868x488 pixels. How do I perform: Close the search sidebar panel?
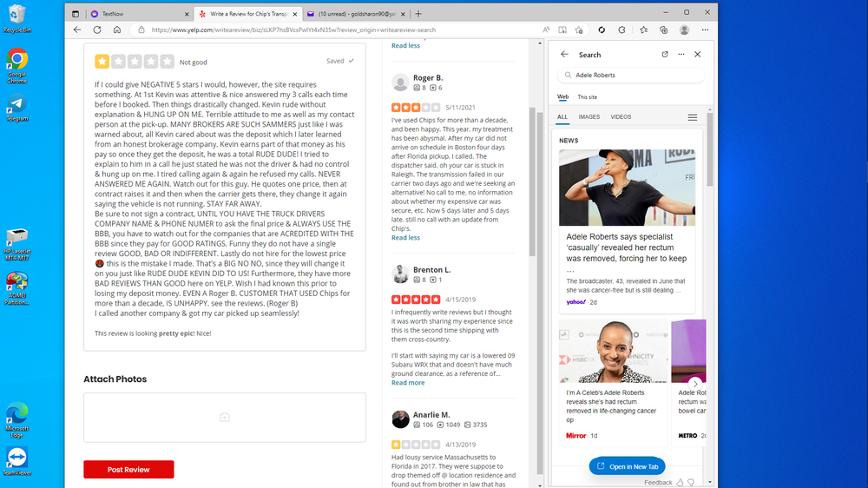697,55
